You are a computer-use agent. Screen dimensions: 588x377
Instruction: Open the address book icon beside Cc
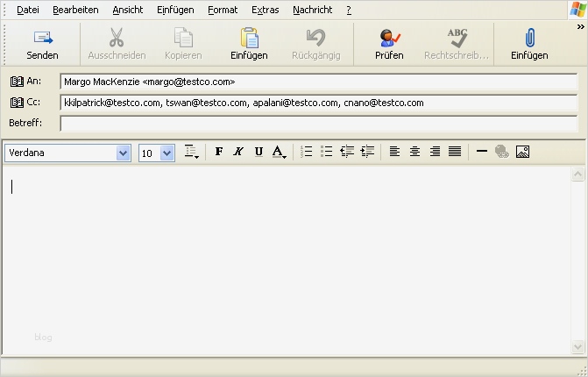point(17,103)
